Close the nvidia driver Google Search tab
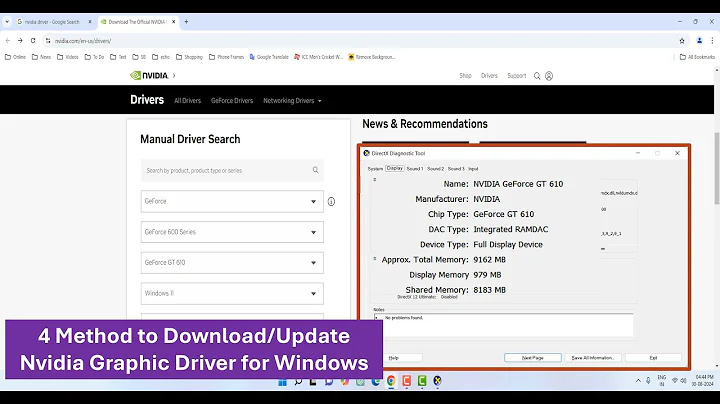This screenshot has width=720, height=404. tap(90, 22)
